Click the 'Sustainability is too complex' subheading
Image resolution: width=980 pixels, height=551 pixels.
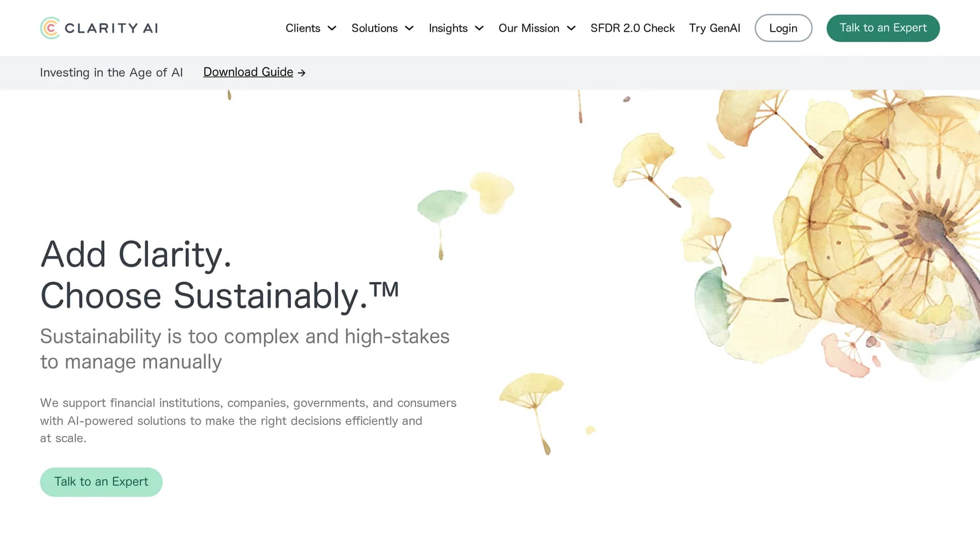(244, 349)
